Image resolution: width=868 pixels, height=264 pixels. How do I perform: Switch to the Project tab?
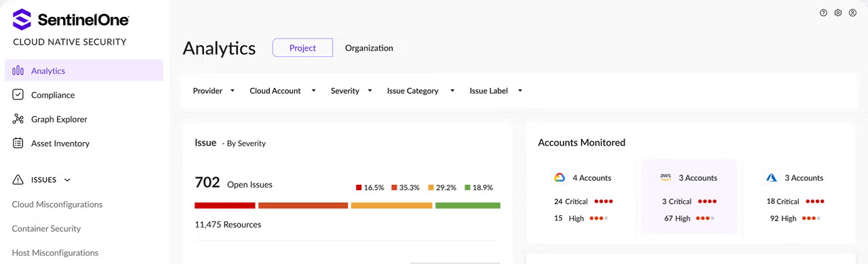tap(302, 48)
